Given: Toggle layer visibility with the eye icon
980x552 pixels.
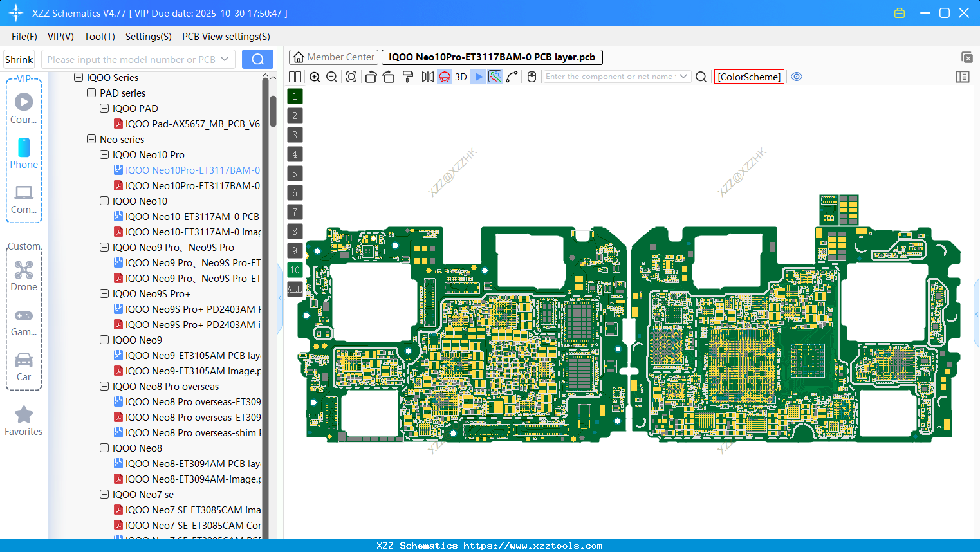Looking at the screenshot, I should click(x=797, y=77).
